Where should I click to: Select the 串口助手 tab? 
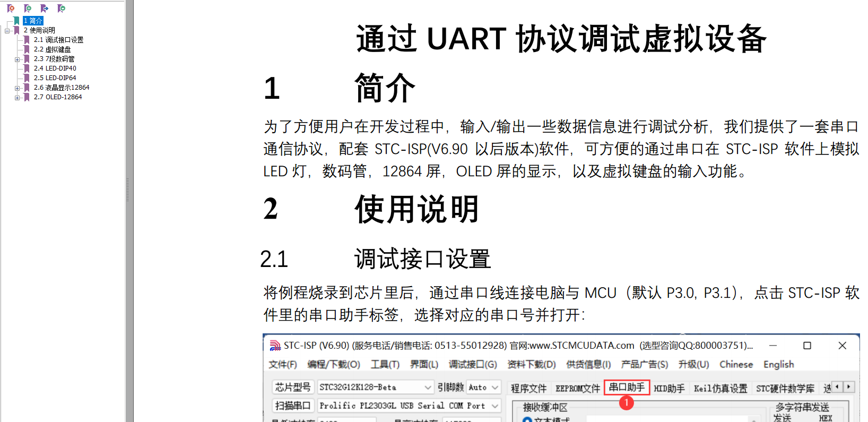pos(627,387)
